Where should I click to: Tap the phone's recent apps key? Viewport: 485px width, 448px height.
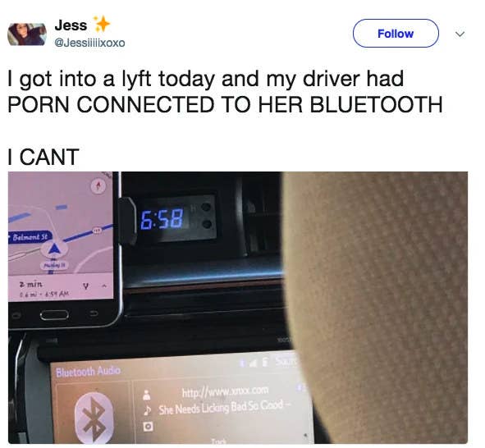pyautogui.click(x=15, y=316)
